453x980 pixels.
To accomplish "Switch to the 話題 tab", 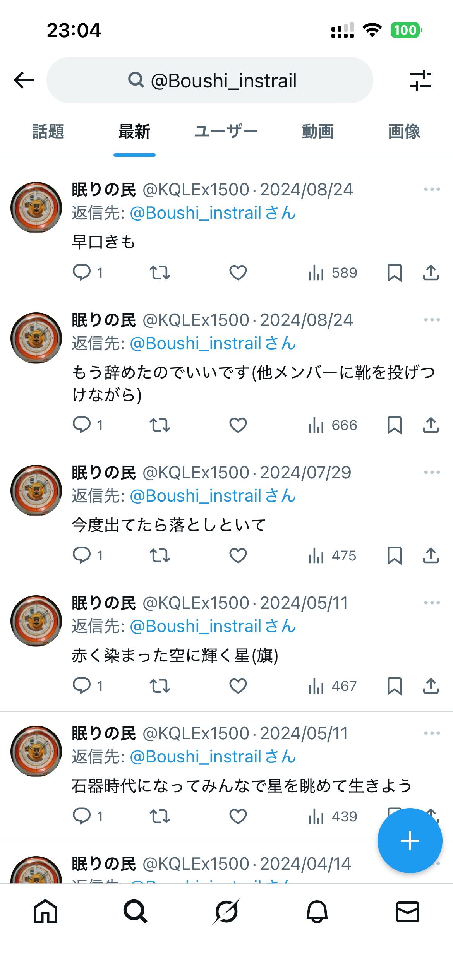I will [48, 132].
